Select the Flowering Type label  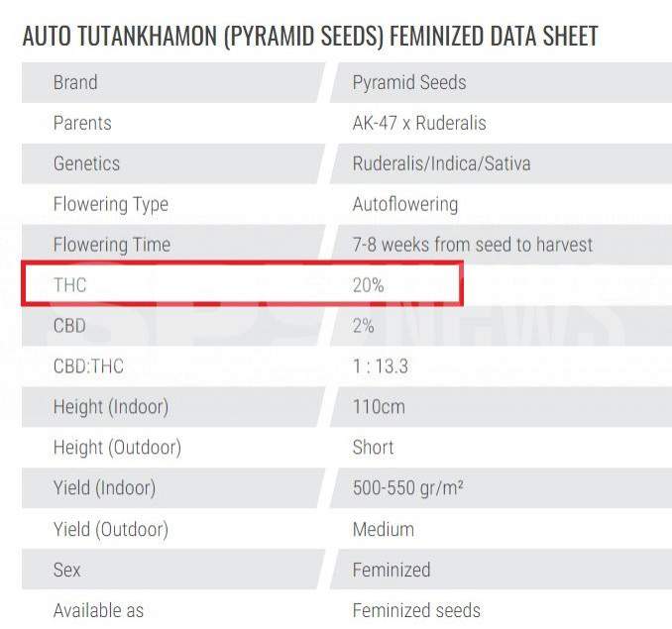pos(111,204)
